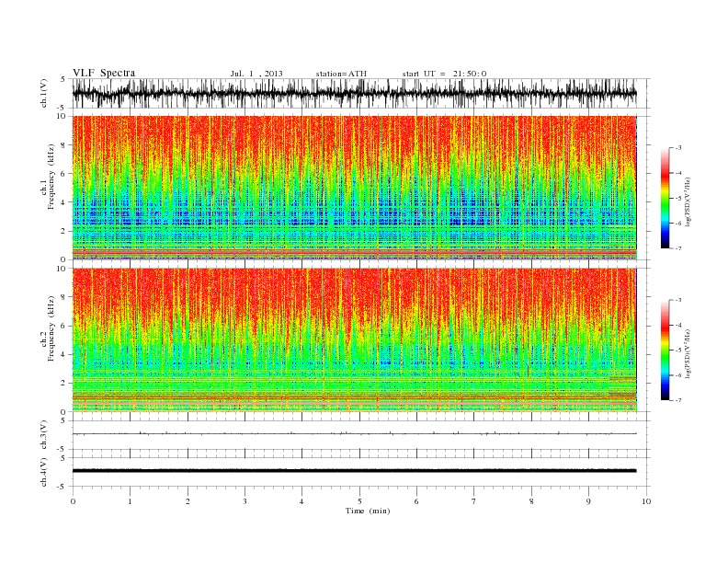
Task: Click time axis tick label "3"
Action: [245, 501]
